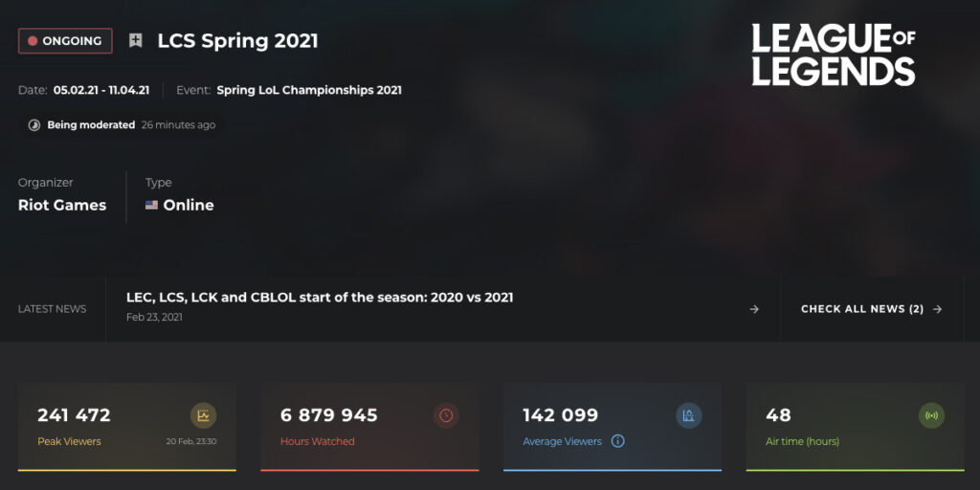The height and width of the screenshot is (490, 980).
Task: Click the arrow beside CHECK ALL NEWS
Action: coord(937,309)
